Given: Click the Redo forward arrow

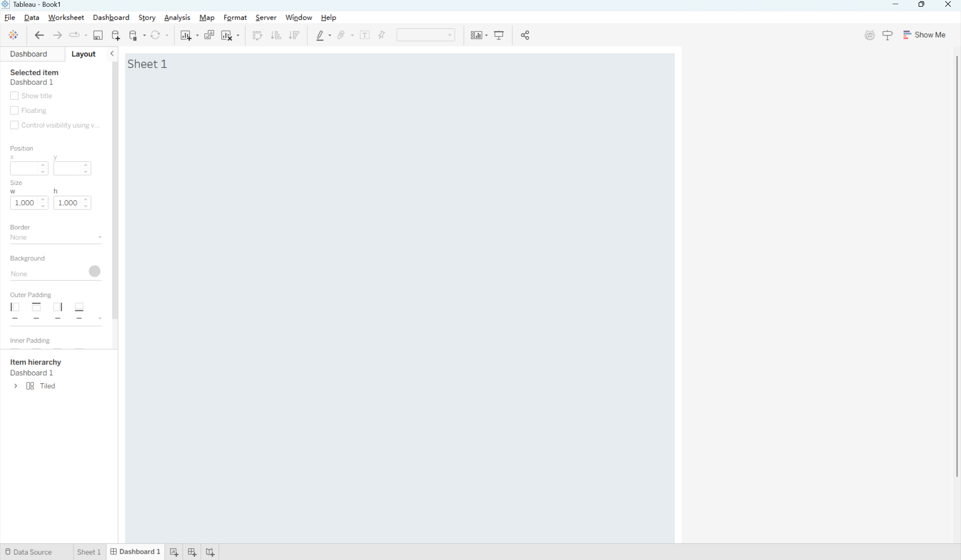Looking at the screenshot, I should click(x=57, y=35).
